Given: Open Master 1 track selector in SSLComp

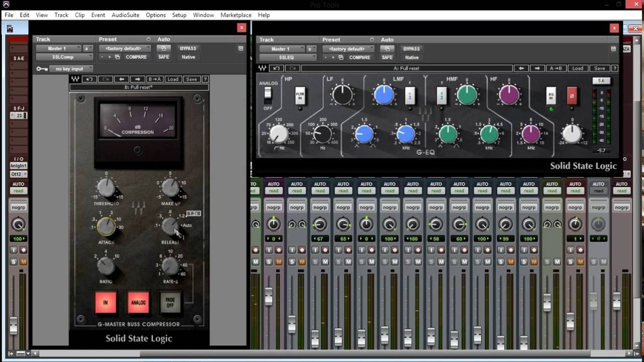Looking at the screenshot, I should pyautogui.click(x=58, y=48).
